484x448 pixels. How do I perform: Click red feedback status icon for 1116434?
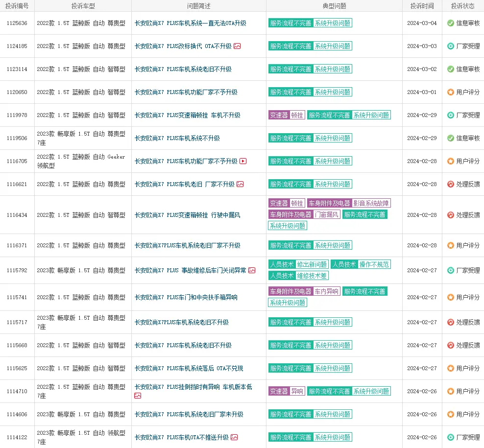point(451,215)
